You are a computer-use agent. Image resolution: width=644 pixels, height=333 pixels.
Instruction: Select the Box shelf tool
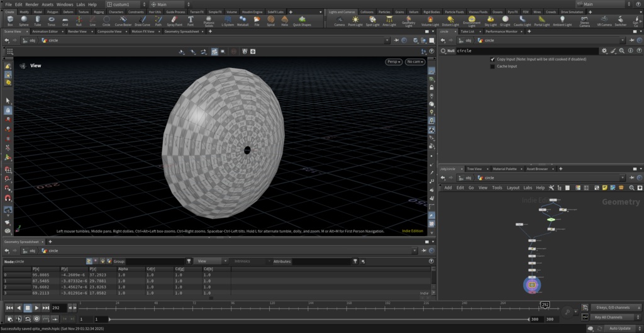[x=10, y=21]
